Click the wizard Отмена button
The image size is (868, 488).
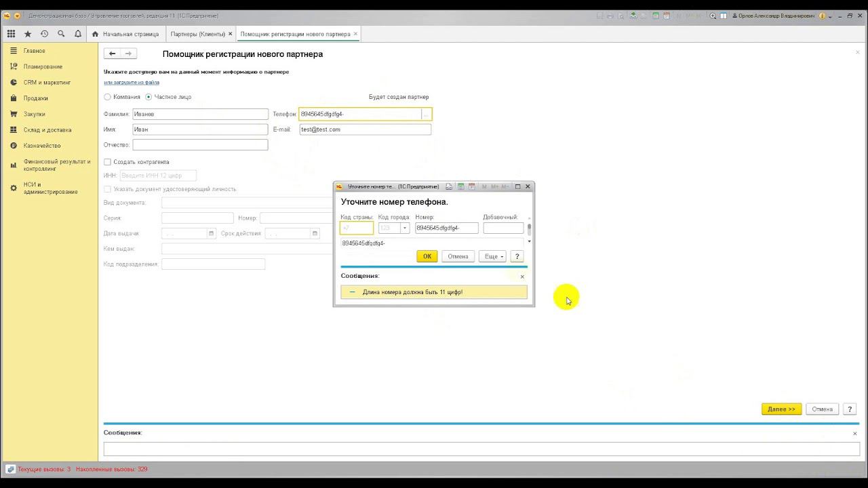[x=822, y=409]
